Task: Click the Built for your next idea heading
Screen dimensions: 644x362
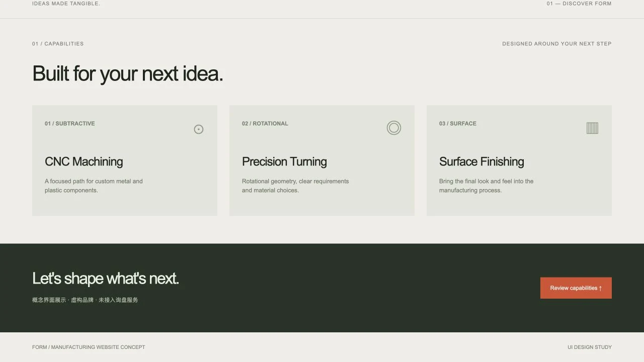Action: click(x=128, y=74)
